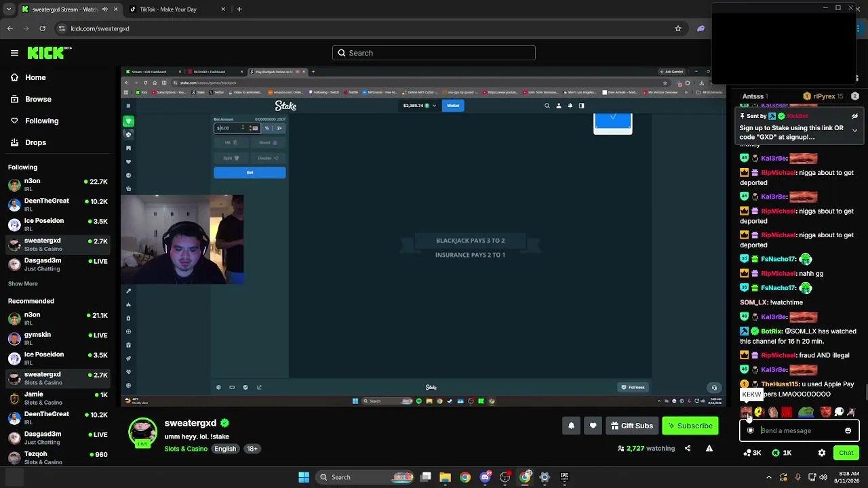View site information icon in address bar
Viewport: 868px width, 488px height.
[x=62, y=28]
